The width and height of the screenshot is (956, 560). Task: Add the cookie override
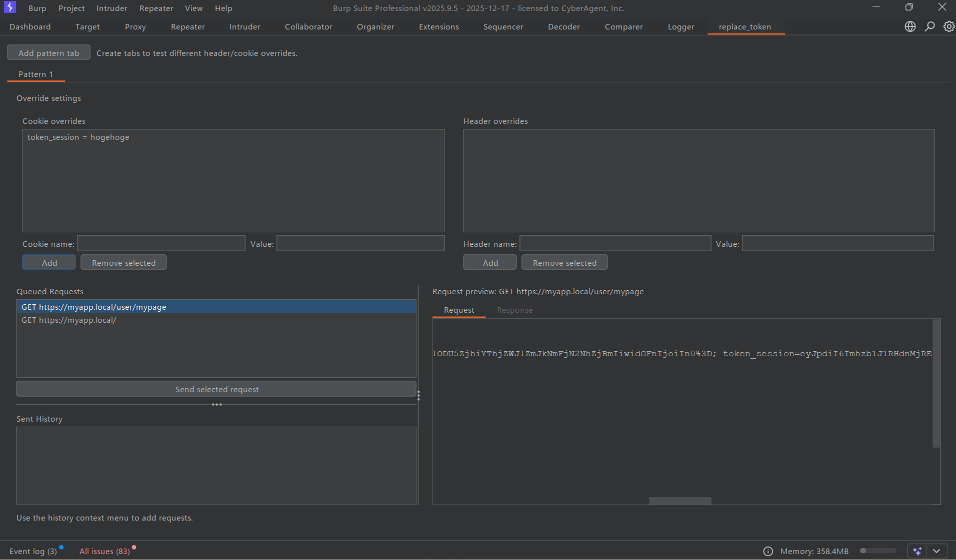point(49,262)
